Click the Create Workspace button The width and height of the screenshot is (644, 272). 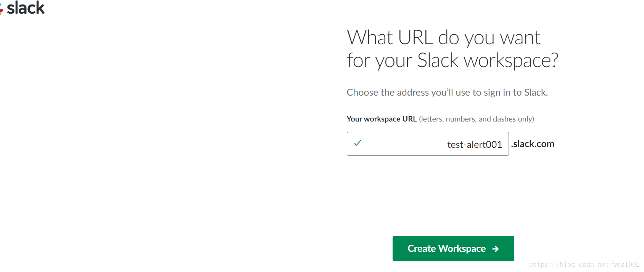[453, 248]
